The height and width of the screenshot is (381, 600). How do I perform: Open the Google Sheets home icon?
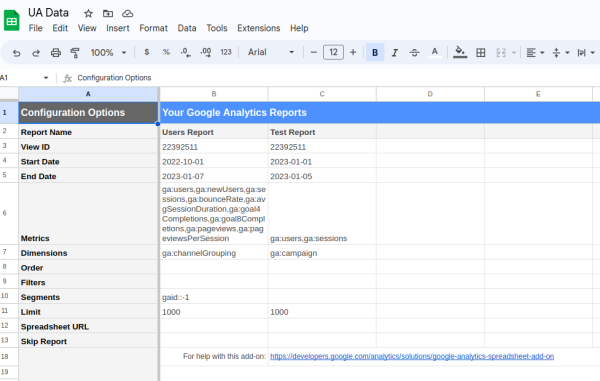tap(11, 20)
